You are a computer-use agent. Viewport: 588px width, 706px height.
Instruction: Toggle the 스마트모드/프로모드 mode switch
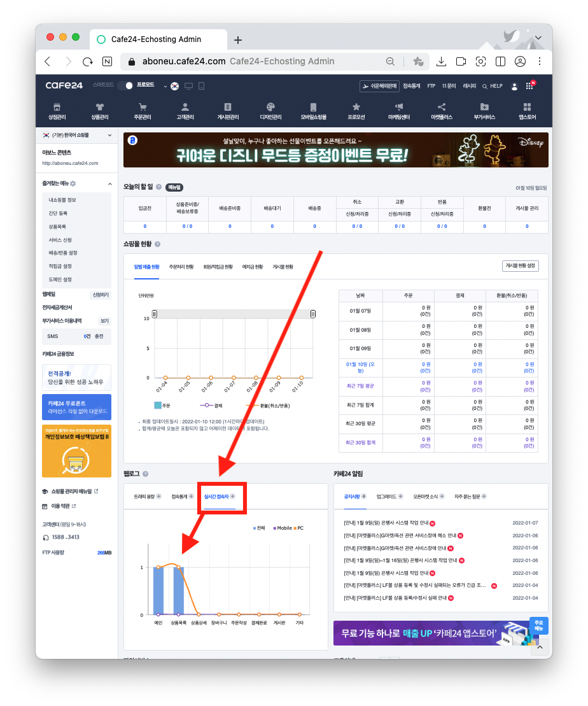125,85
